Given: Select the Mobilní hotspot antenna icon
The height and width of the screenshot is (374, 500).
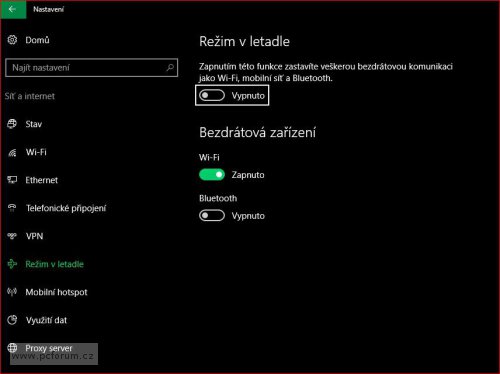Looking at the screenshot, I should [x=12, y=292].
